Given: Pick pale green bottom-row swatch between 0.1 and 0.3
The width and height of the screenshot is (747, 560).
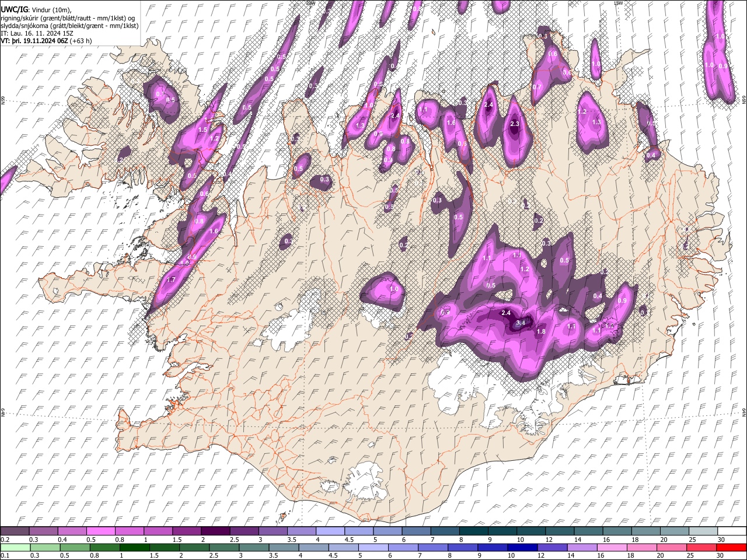Looking at the screenshot, I should pyautogui.click(x=15, y=547).
